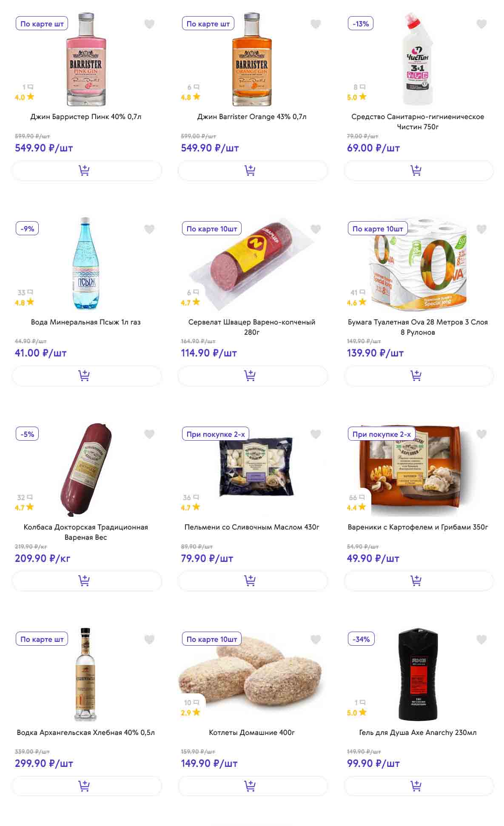Open Пельмени со Сливочным Маслом product link
504x826 pixels.
pyautogui.click(x=252, y=527)
